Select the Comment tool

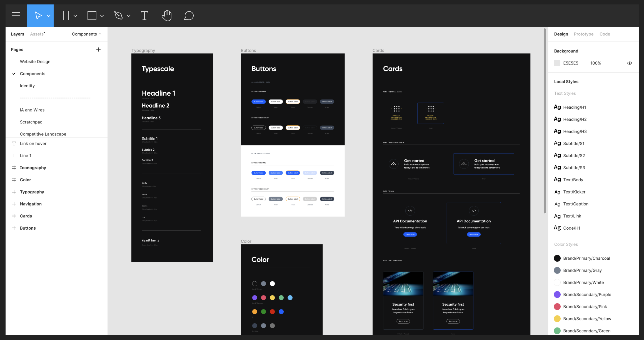pyautogui.click(x=189, y=16)
